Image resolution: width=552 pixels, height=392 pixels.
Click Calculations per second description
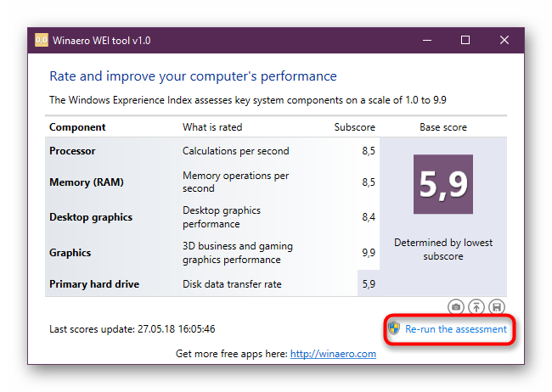pos(235,151)
